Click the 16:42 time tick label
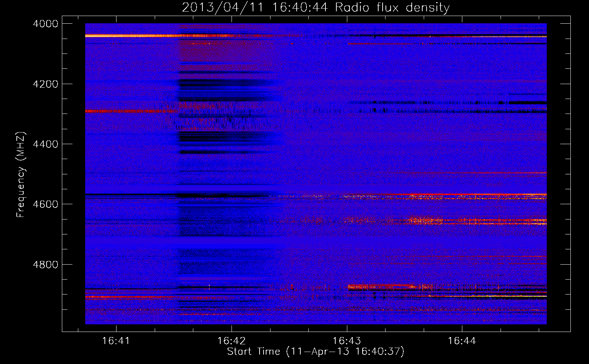The image size is (589, 364). click(231, 341)
